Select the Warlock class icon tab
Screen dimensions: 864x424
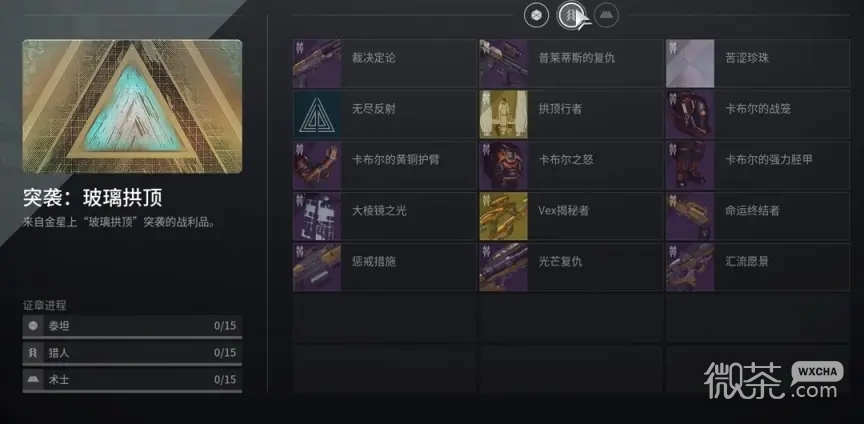tap(606, 15)
